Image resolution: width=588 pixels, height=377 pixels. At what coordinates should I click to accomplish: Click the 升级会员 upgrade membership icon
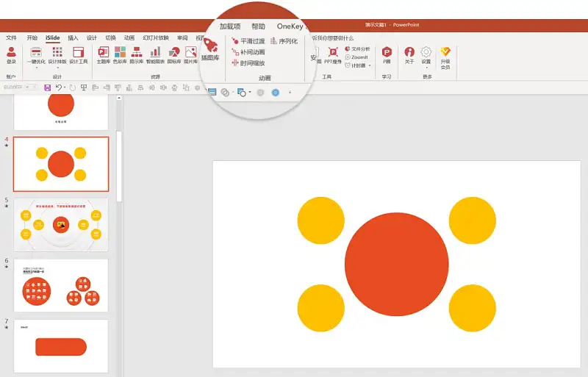(445, 57)
